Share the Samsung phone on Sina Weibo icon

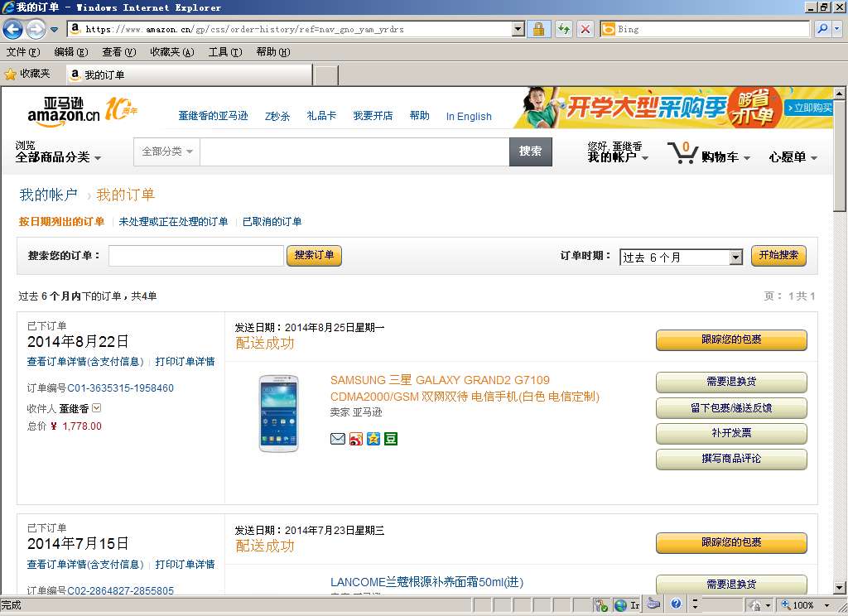(356, 439)
